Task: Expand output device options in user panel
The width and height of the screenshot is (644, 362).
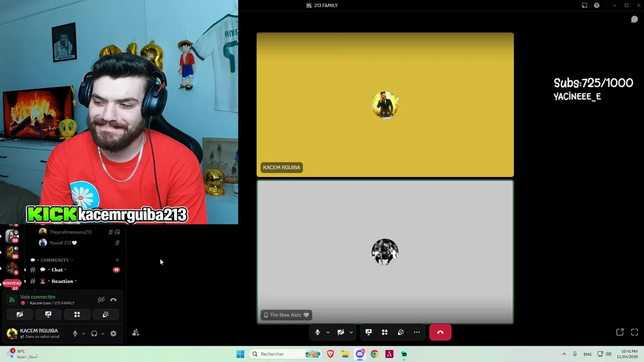Action: pos(103,333)
